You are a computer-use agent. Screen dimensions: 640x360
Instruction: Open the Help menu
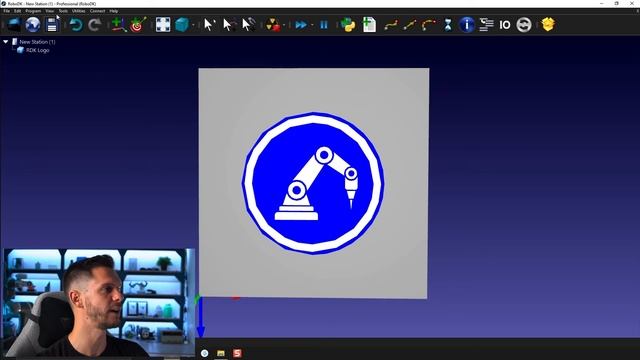(113, 11)
